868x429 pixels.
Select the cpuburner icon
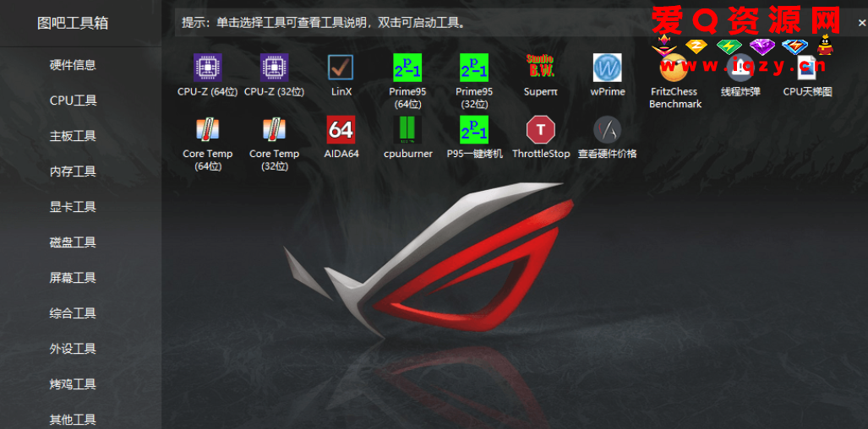pos(407,129)
